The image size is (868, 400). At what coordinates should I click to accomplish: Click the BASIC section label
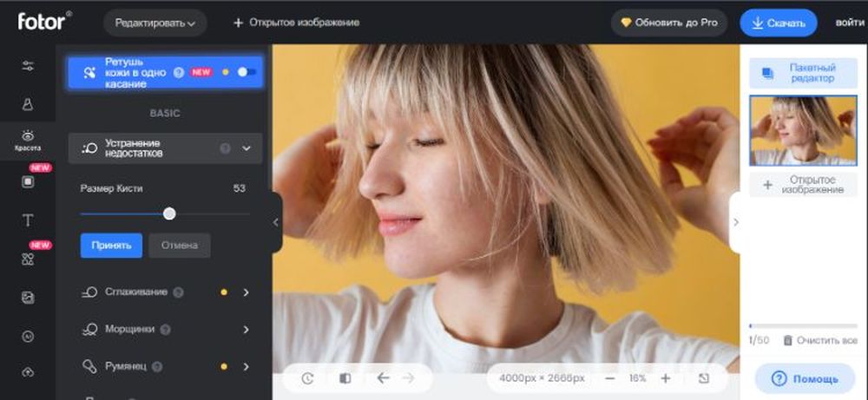(x=165, y=114)
